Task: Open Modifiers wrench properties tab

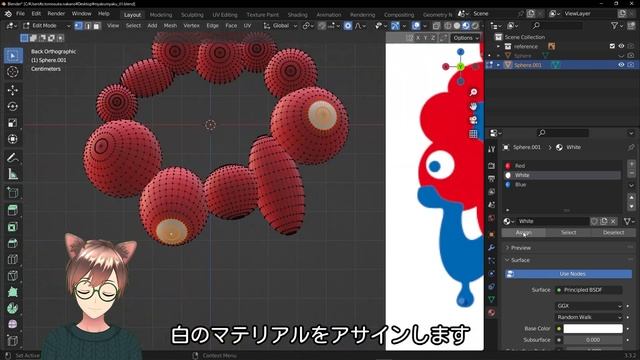Action: 491,247
